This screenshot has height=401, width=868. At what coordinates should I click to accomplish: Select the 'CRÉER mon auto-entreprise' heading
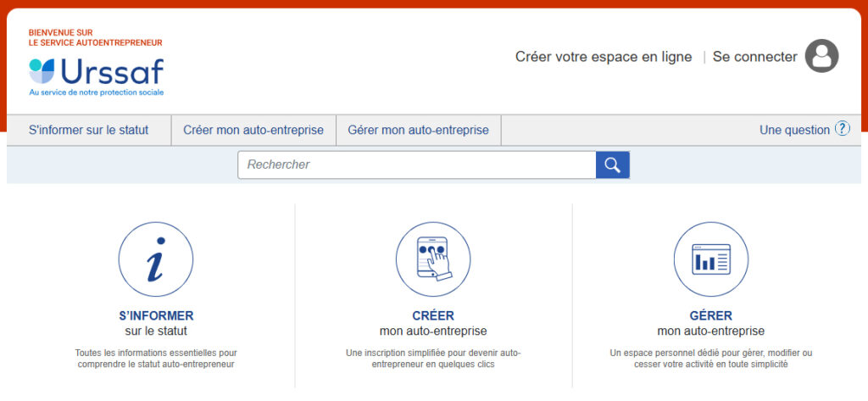pyautogui.click(x=432, y=323)
